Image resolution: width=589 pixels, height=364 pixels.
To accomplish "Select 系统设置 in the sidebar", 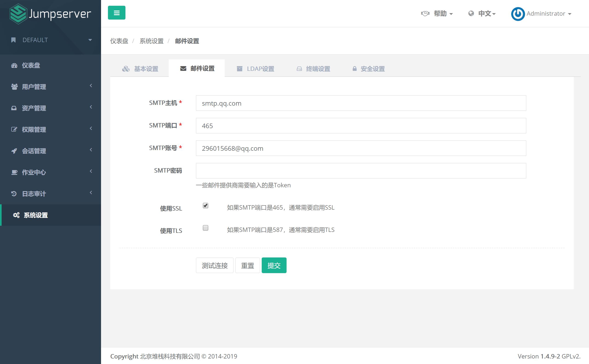I will coord(50,215).
